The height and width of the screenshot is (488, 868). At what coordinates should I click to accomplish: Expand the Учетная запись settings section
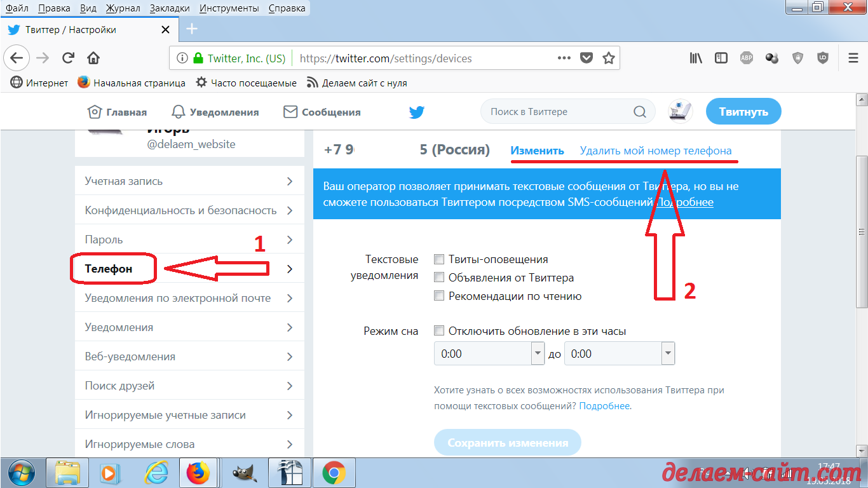point(189,181)
